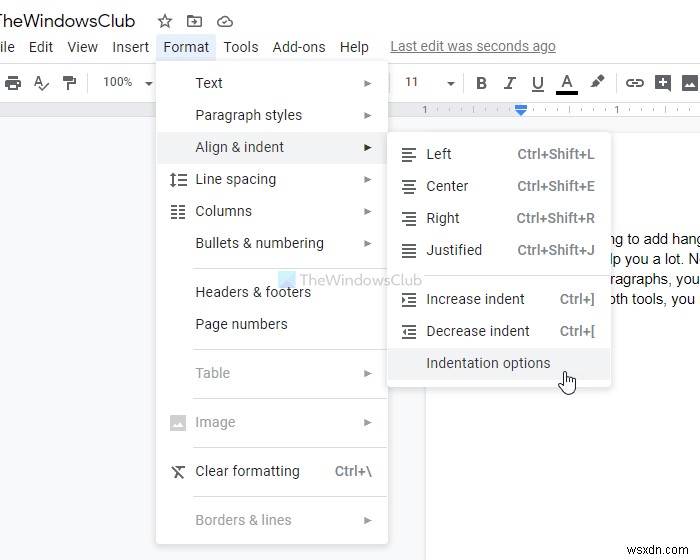Click the paint format icon

click(69, 83)
